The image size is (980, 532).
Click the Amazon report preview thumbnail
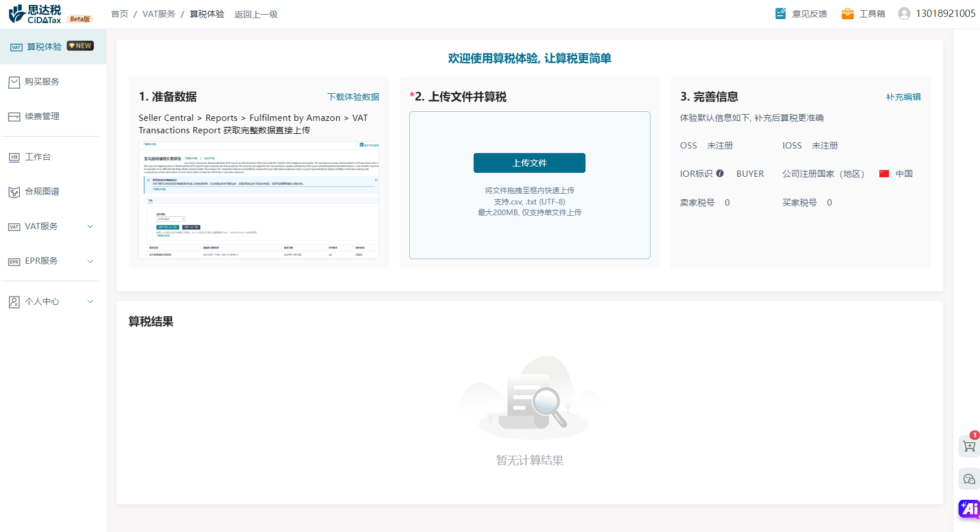click(259, 200)
